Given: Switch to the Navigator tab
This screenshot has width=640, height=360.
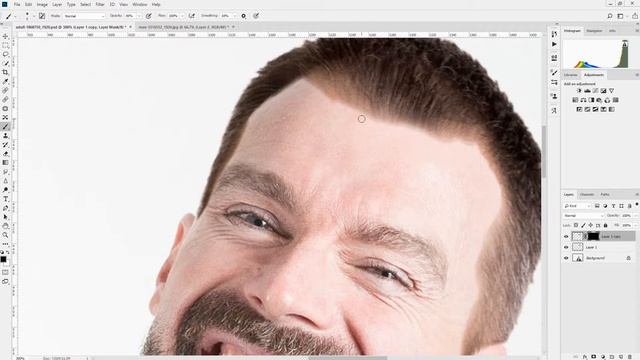Looking at the screenshot, I should [594, 31].
